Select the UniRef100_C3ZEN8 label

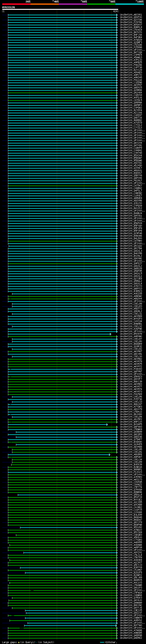131,82
